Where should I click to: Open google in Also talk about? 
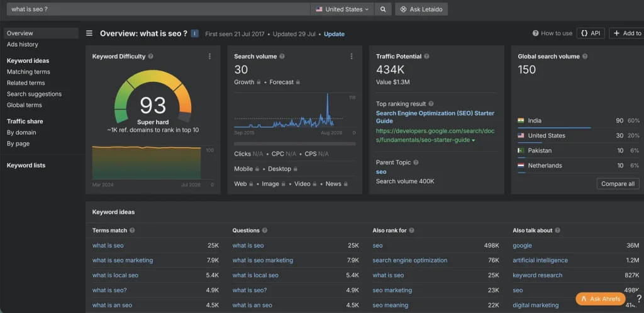[x=522, y=246]
